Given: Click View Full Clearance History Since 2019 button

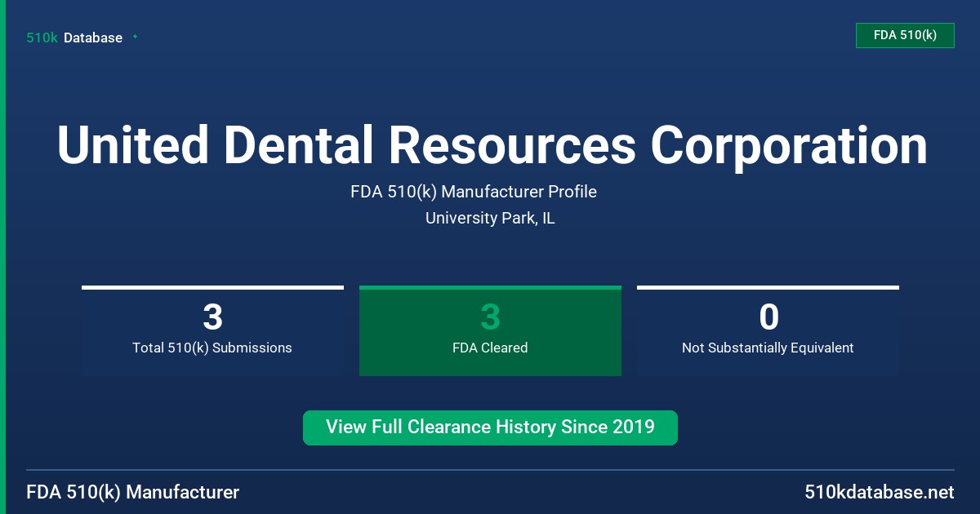Looking at the screenshot, I should [x=490, y=428].
